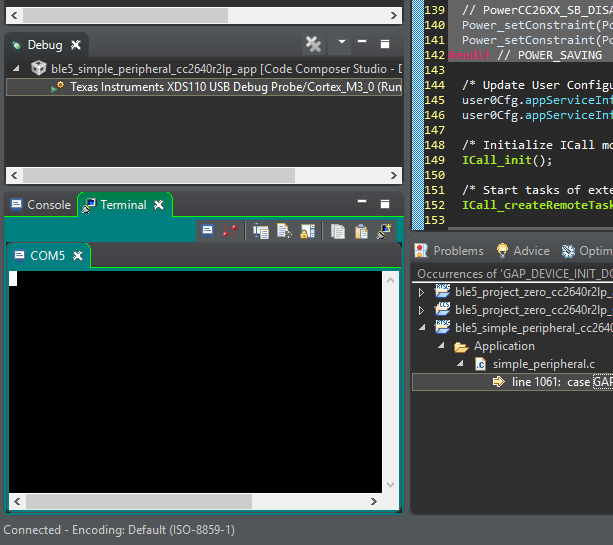Viewport: 613px width, 545px height.
Task: Open the Advice tab
Action: 523,251
